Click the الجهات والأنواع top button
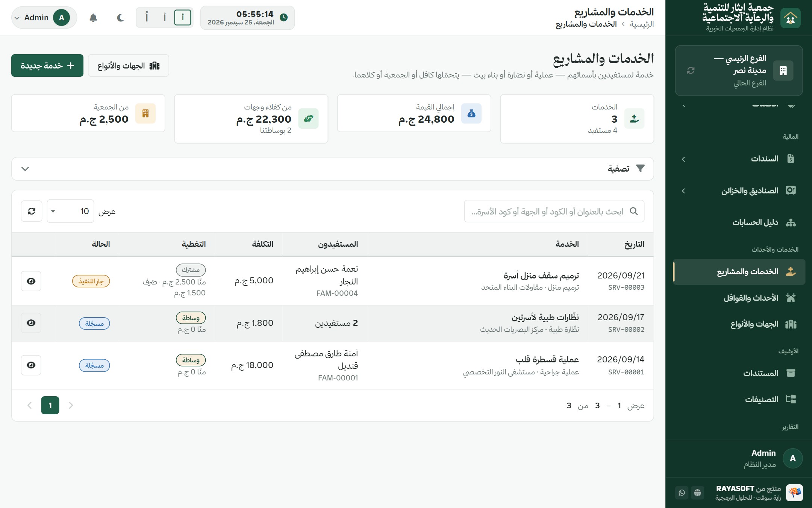This screenshot has height=508, width=812. (x=129, y=65)
